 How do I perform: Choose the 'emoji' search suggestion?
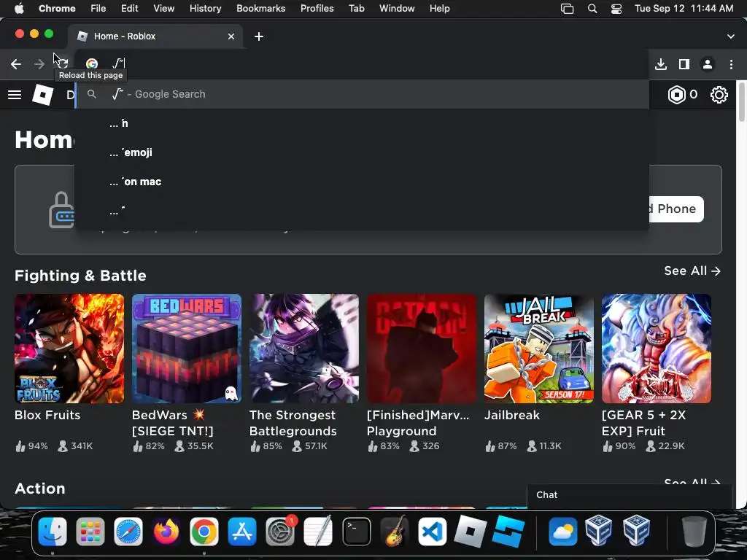pyautogui.click(x=362, y=152)
